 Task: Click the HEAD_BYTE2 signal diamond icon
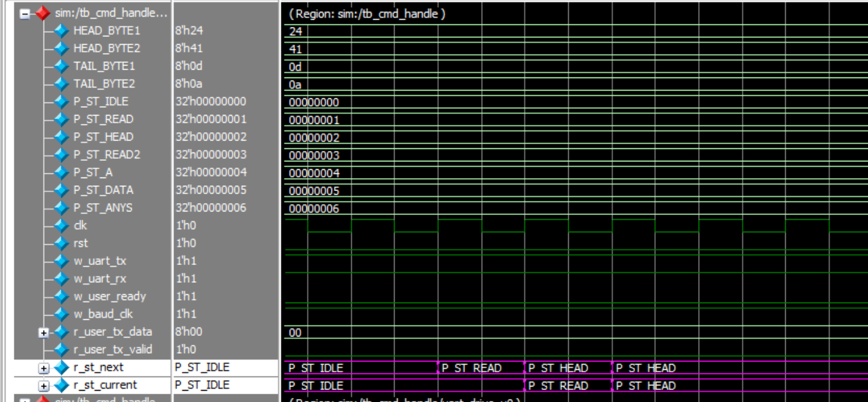61,48
